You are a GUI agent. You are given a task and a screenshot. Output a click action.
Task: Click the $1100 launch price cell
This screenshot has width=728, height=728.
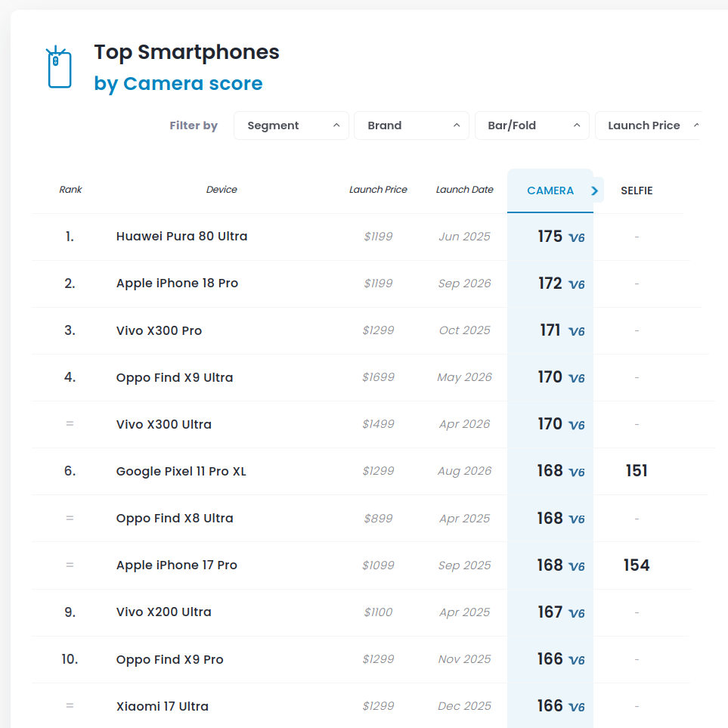point(378,612)
